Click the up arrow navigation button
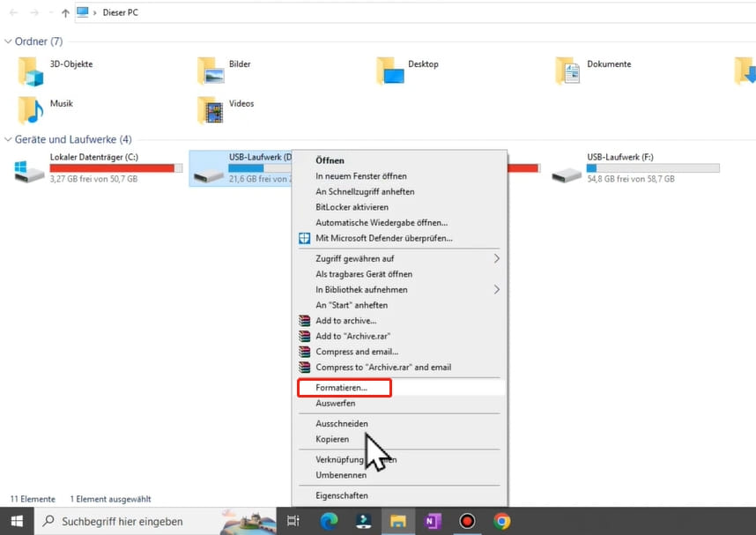The image size is (756, 535). [65, 13]
